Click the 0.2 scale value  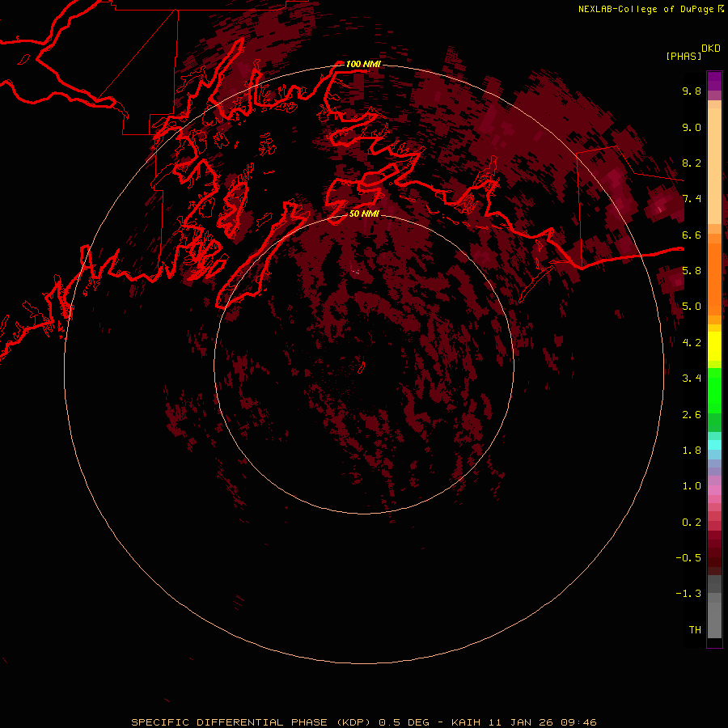point(692,523)
